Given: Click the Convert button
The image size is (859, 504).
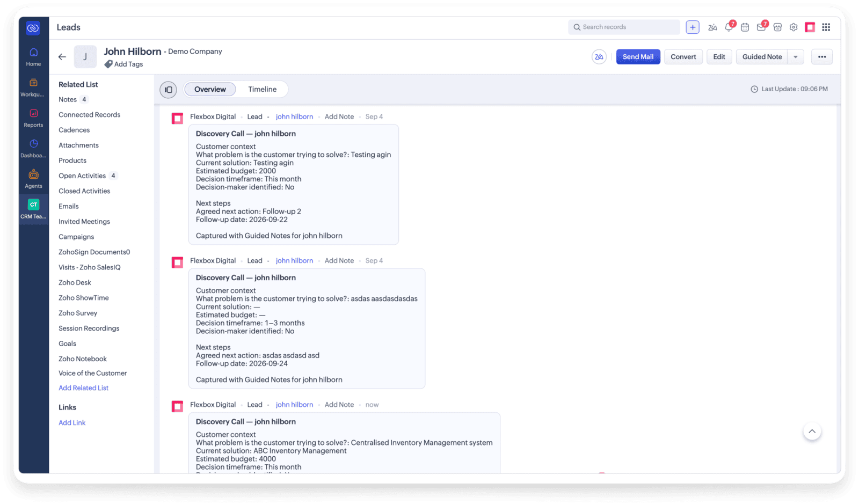Looking at the screenshot, I should click(x=683, y=57).
